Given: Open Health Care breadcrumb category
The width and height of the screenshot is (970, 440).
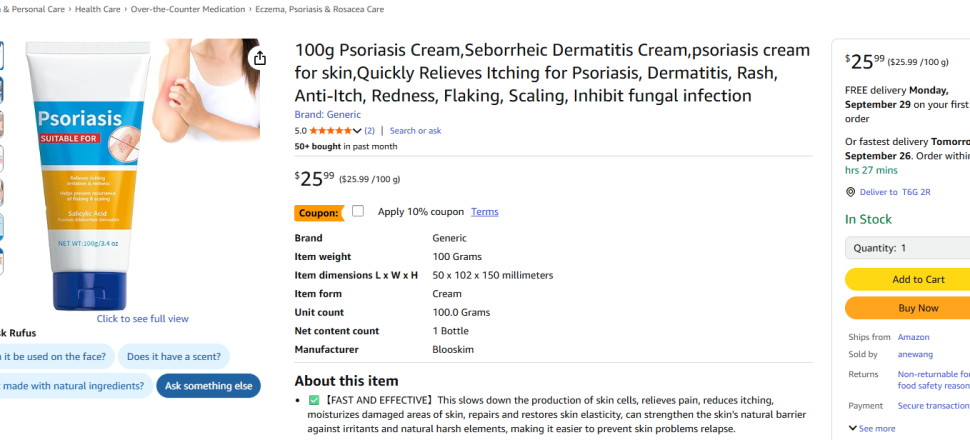Looking at the screenshot, I should point(97,9).
